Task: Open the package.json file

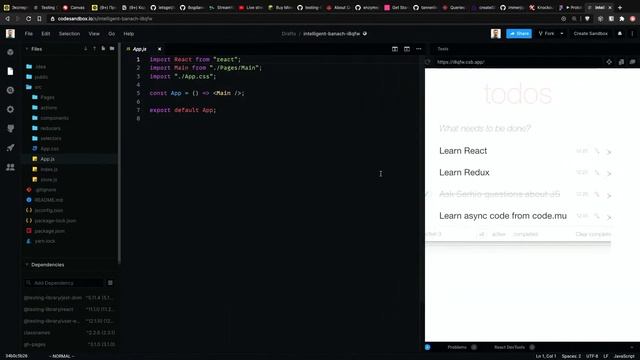Action: (45, 231)
